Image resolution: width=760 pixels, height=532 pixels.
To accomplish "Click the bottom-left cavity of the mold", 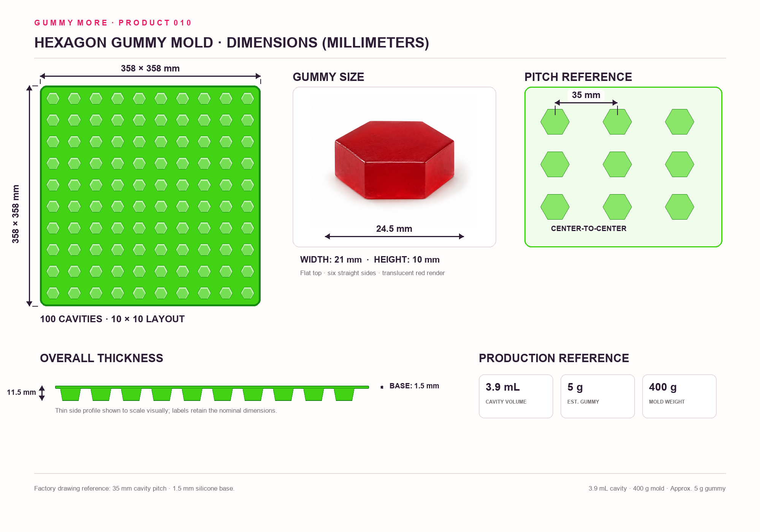I will [x=53, y=293].
